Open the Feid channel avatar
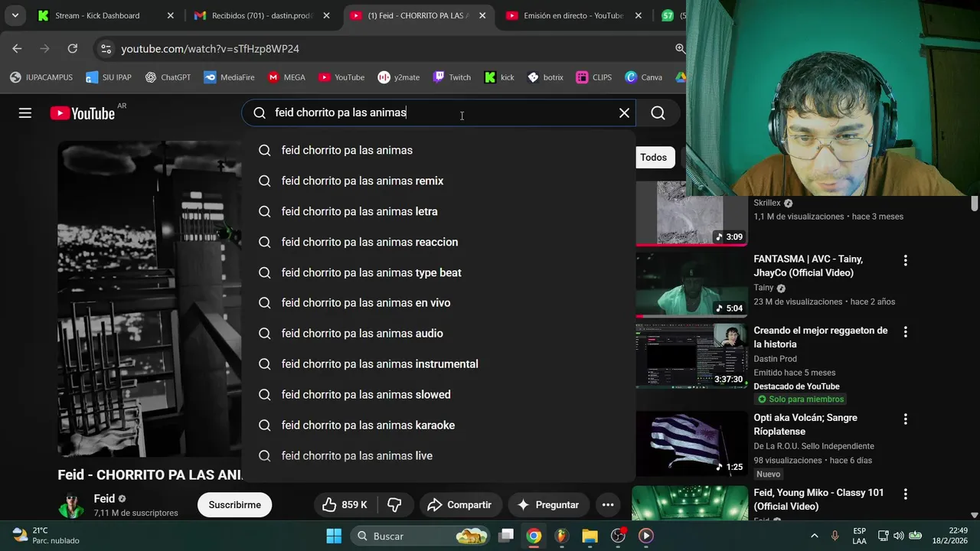This screenshot has width=980, height=551. point(71,505)
